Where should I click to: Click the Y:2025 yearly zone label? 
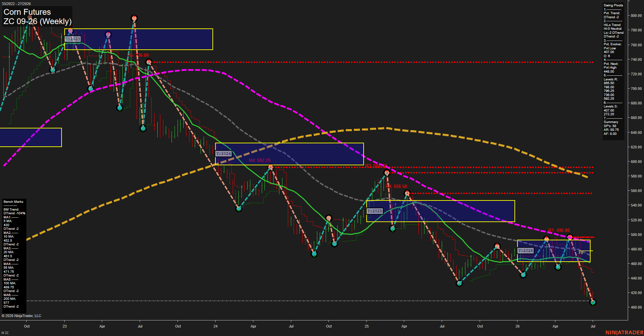click(375, 211)
